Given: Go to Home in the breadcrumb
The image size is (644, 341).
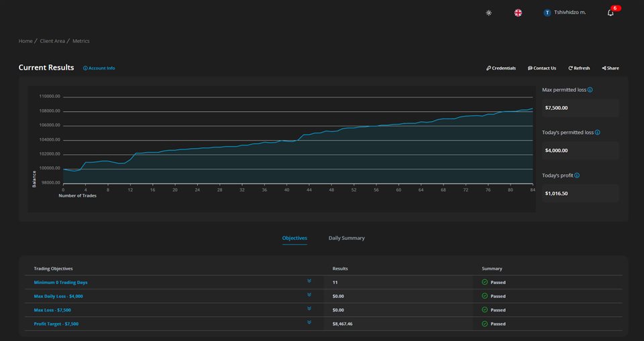Looking at the screenshot, I should [x=25, y=41].
